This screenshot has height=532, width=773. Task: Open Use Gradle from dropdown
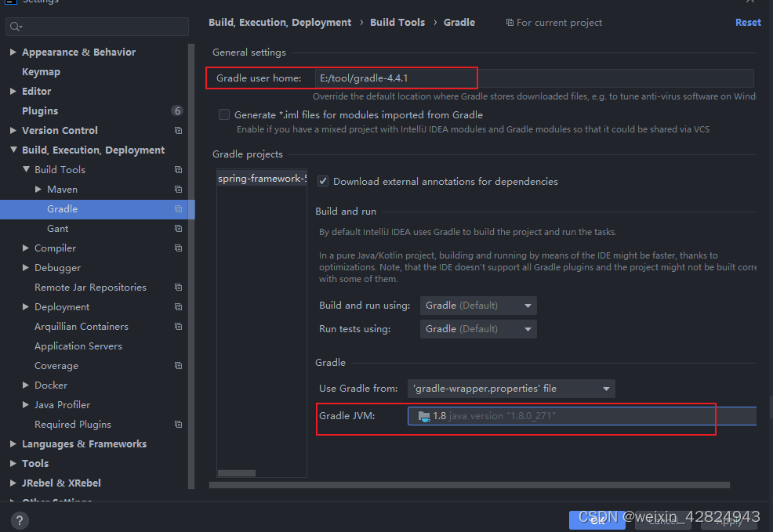[x=511, y=389]
